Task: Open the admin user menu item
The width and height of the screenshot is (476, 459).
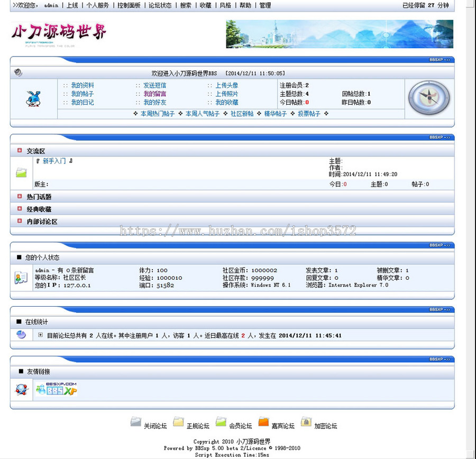Action: 51,5
